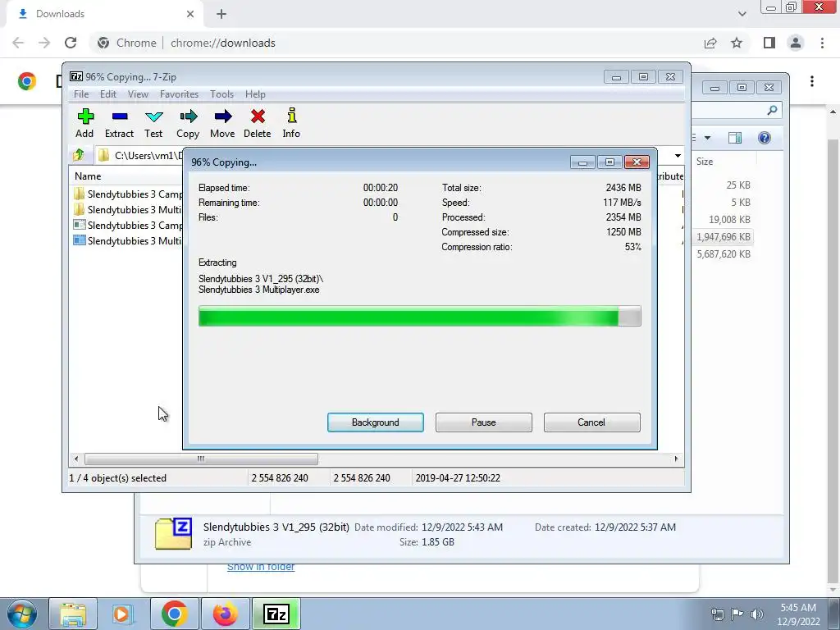Pause the copying operation

[484, 422]
